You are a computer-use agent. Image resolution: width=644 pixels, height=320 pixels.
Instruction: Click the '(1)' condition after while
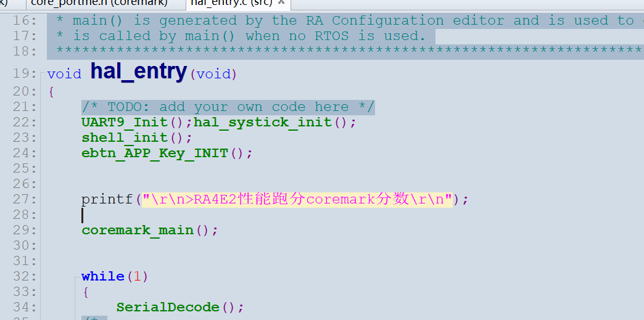pos(137,276)
